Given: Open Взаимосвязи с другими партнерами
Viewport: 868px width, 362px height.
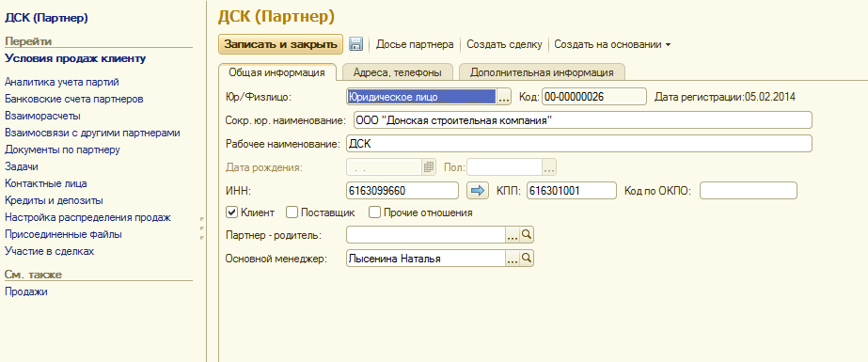Looking at the screenshot, I should click(92, 133).
